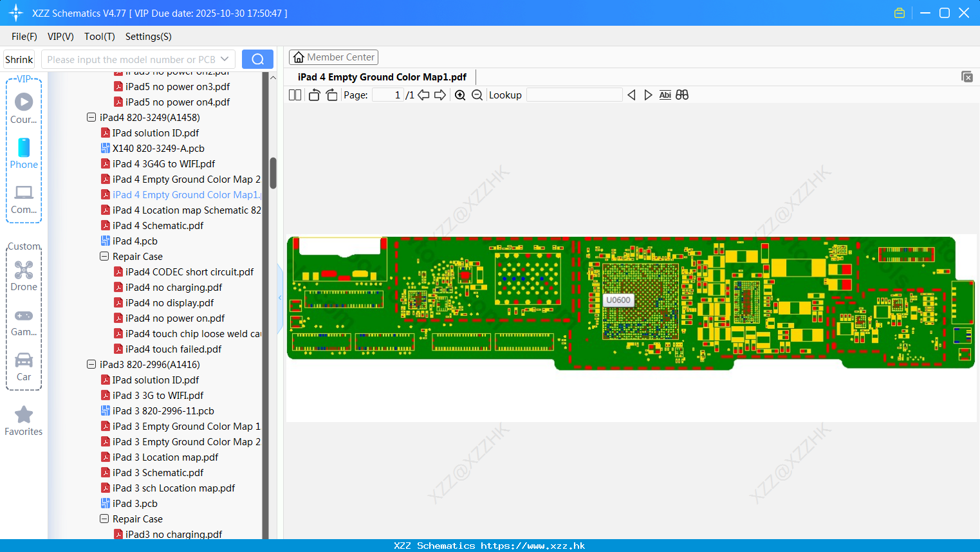The width and height of the screenshot is (980, 552).
Task: Click the page number field
Action: coord(388,95)
